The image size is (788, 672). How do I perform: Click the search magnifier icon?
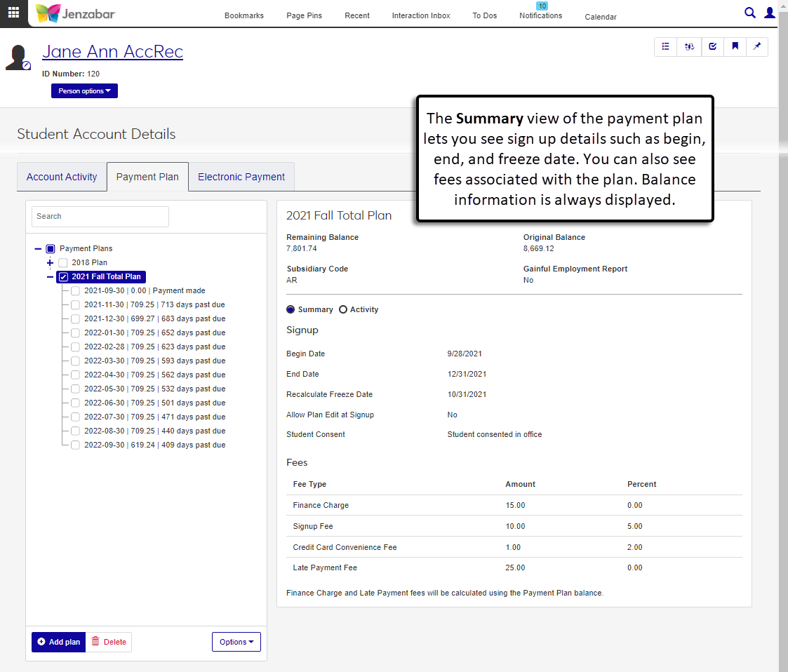(750, 13)
